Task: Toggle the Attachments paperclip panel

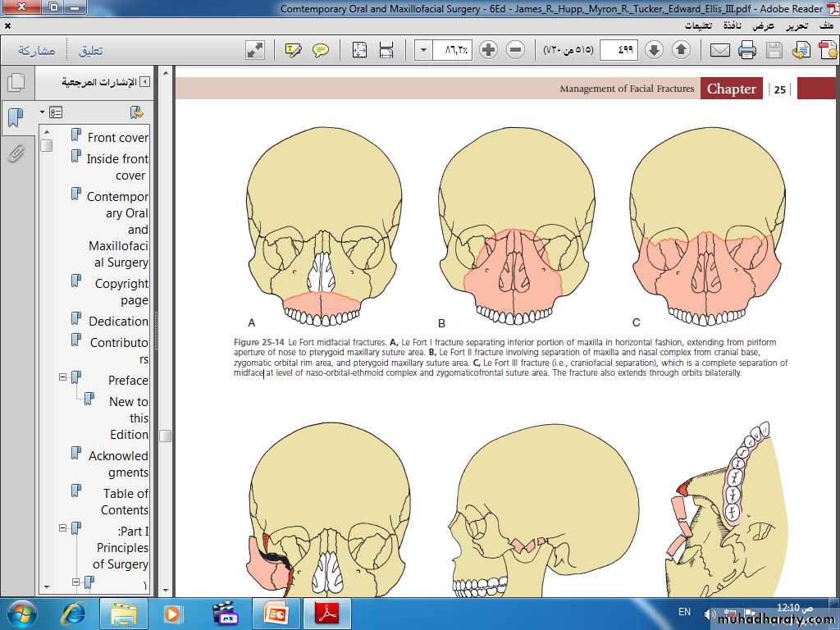Action: [16, 153]
